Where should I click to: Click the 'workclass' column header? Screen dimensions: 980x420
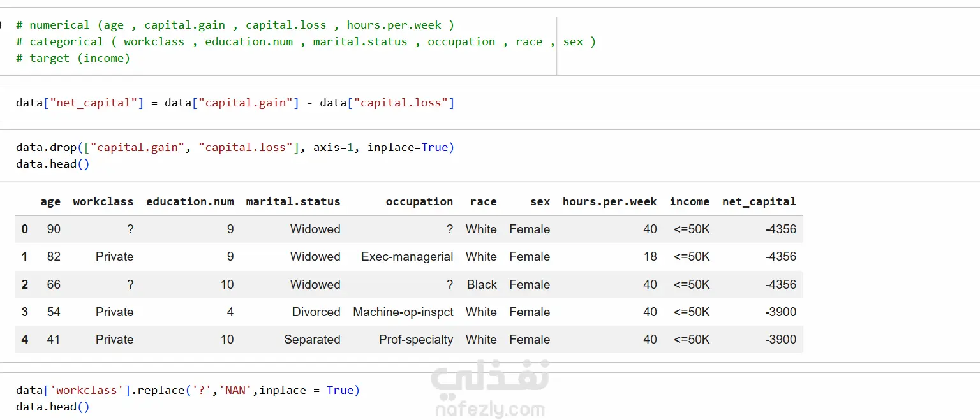point(103,201)
